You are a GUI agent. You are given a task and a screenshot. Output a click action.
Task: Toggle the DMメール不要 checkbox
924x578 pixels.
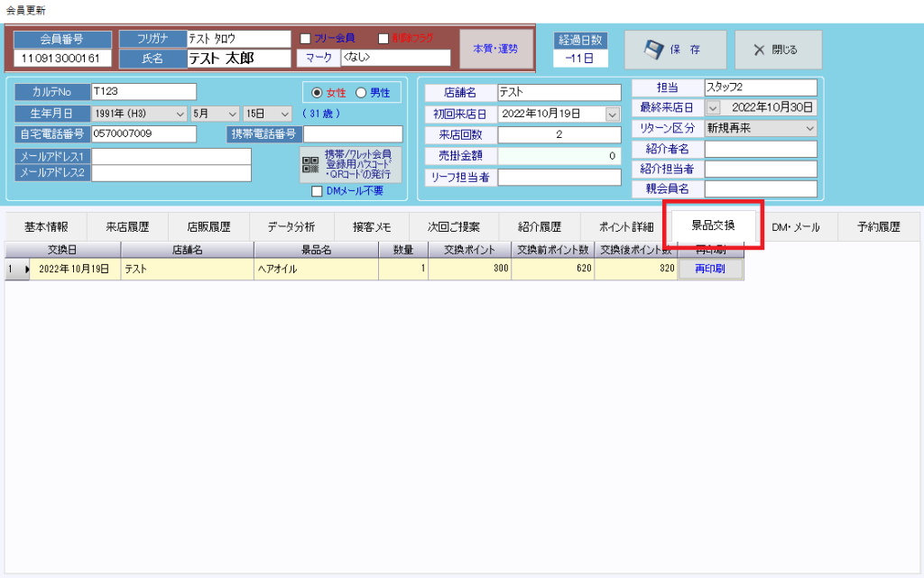point(317,191)
